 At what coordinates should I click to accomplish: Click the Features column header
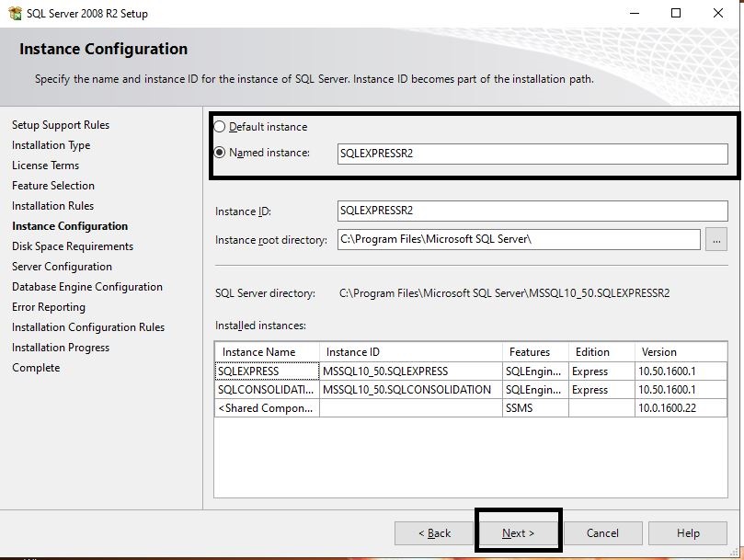tap(536, 351)
